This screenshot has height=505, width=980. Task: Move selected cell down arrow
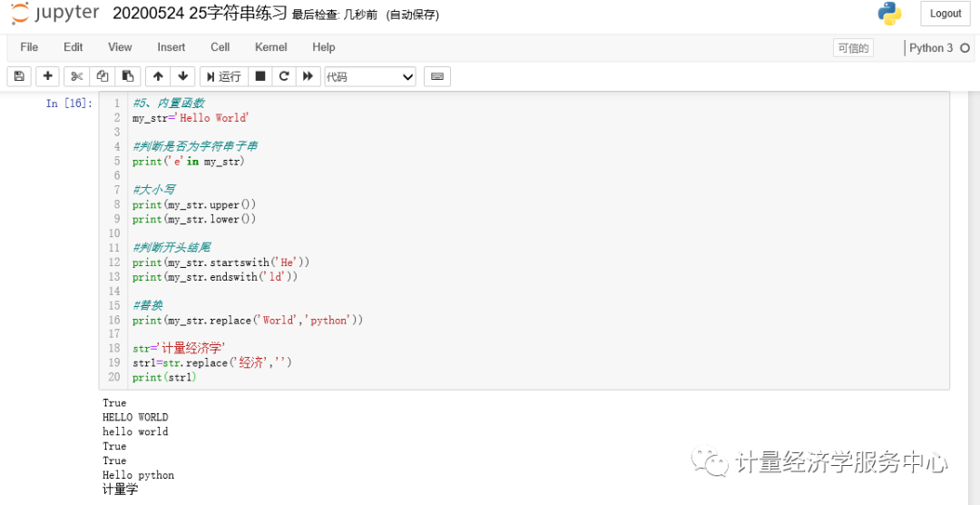point(182,76)
